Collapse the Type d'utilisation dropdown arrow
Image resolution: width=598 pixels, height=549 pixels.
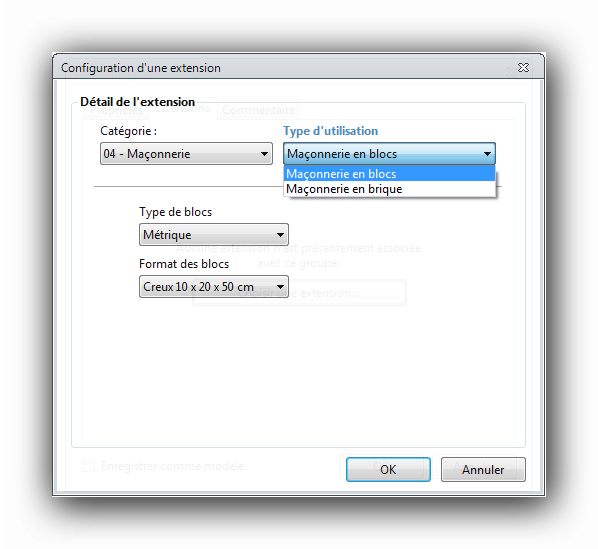[487, 154]
